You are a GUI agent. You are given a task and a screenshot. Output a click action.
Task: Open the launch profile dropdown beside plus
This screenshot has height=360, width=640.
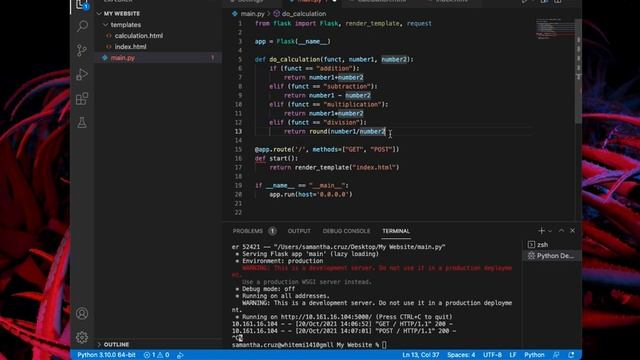click(550, 231)
